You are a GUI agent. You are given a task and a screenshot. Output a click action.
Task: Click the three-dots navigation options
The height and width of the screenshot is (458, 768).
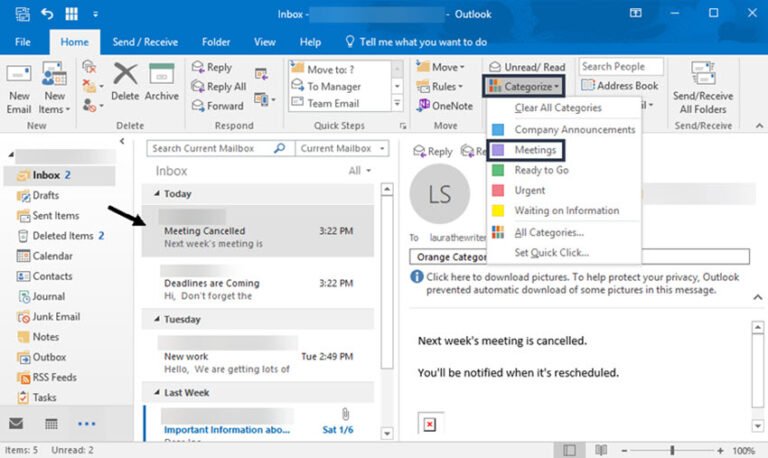coord(87,424)
